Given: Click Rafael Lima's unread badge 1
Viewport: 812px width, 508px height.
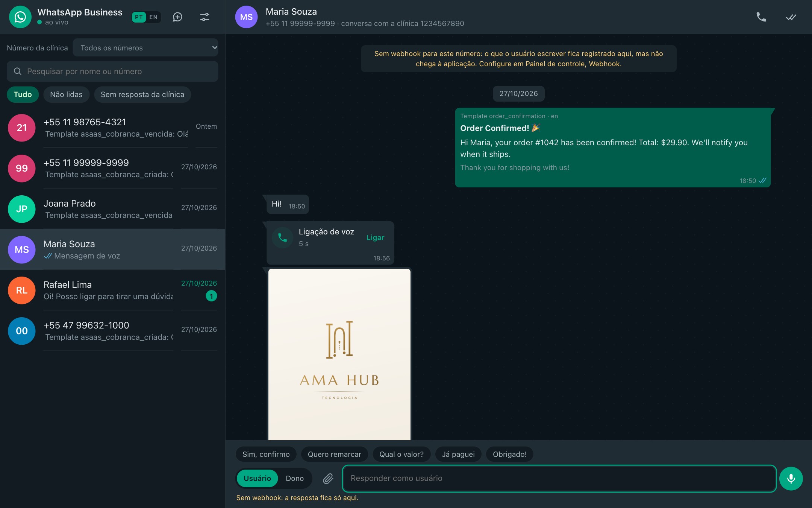Looking at the screenshot, I should coord(211,296).
